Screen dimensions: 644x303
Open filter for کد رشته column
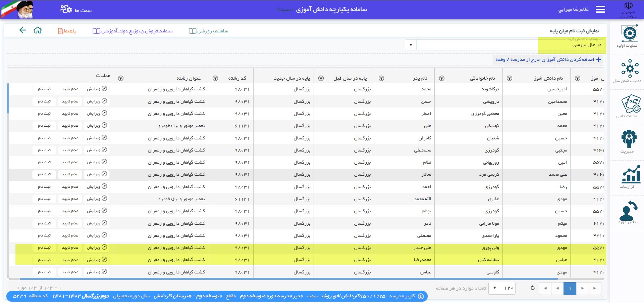point(215,78)
